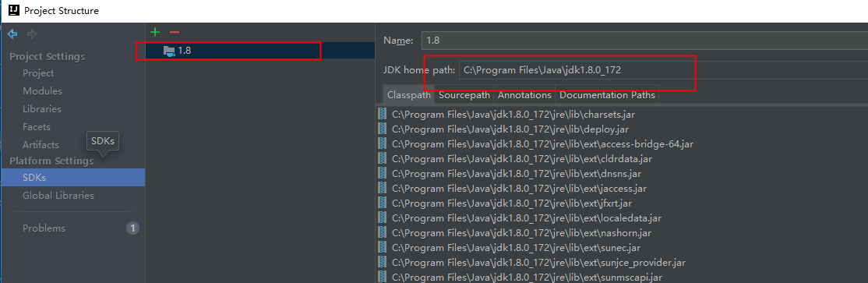Click the JDK home path field
868x283 pixels.
coord(663,70)
